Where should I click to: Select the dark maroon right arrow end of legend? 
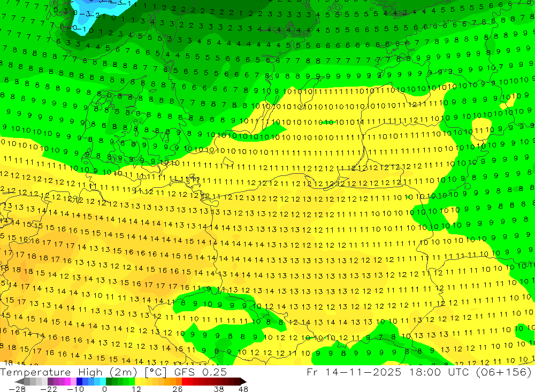pyautogui.click(x=243, y=381)
